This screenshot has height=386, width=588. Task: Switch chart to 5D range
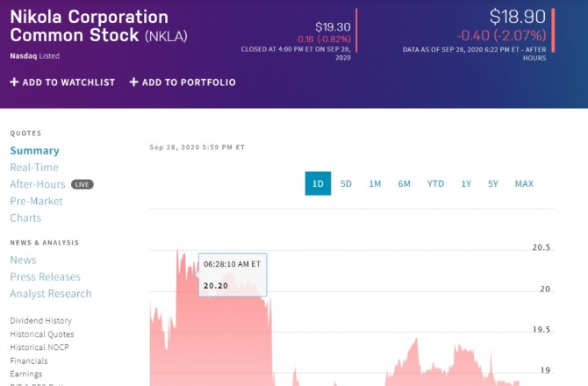pyautogui.click(x=346, y=183)
